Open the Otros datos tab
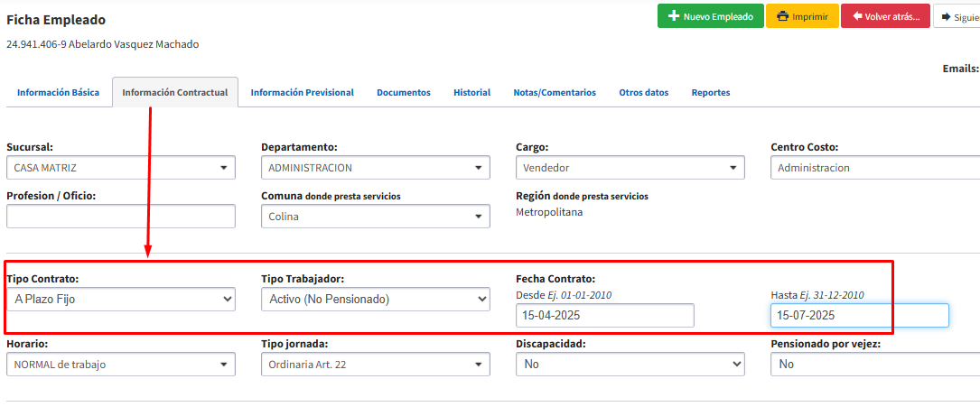 pyautogui.click(x=644, y=92)
